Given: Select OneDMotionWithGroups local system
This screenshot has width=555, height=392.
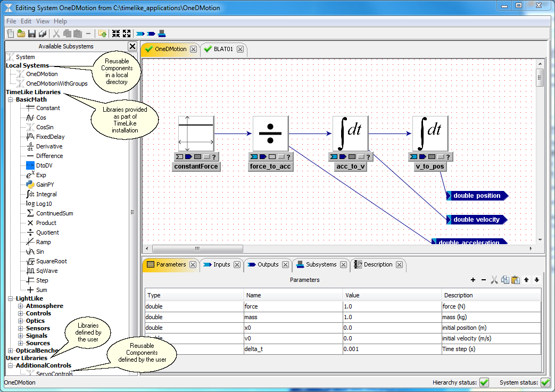Looking at the screenshot, I should coord(56,84).
